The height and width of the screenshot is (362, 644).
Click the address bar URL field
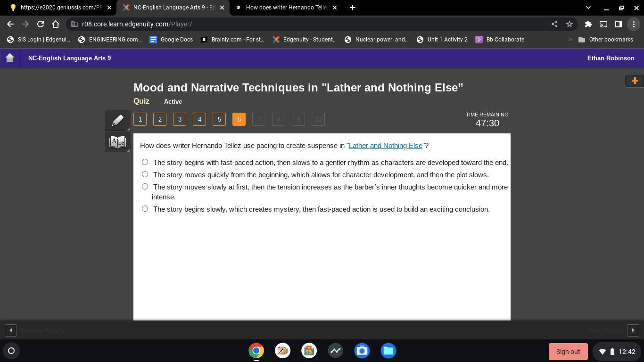(306, 24)
